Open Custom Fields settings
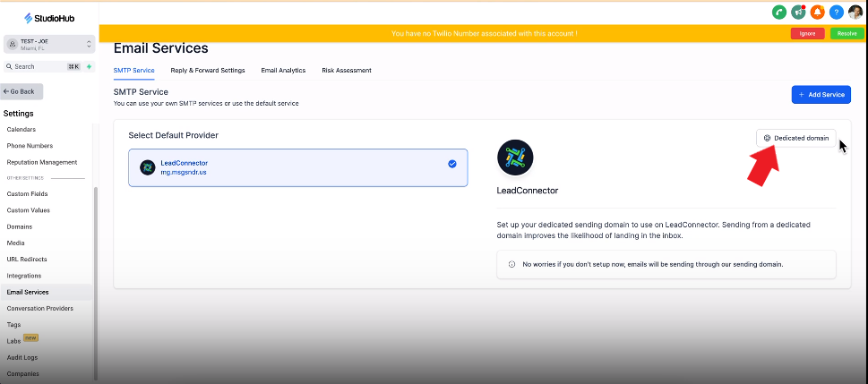868x384 pixels. coord(27,194)
